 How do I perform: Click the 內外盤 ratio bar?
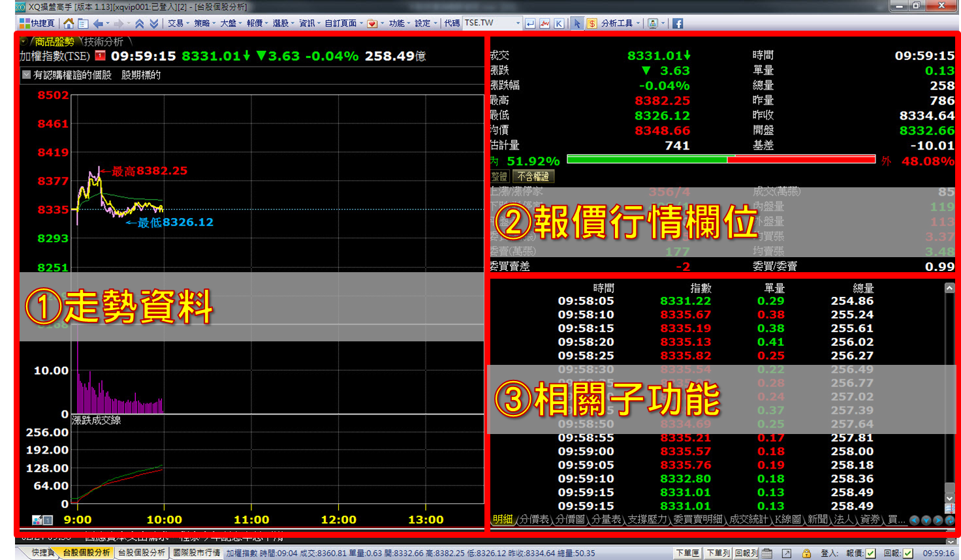click(x=721, y=160)
